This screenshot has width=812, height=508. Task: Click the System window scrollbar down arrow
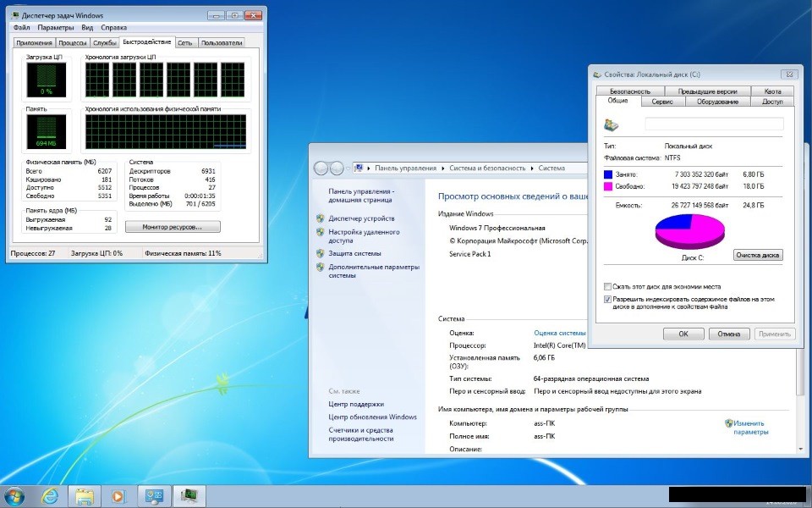click(802, 449)
